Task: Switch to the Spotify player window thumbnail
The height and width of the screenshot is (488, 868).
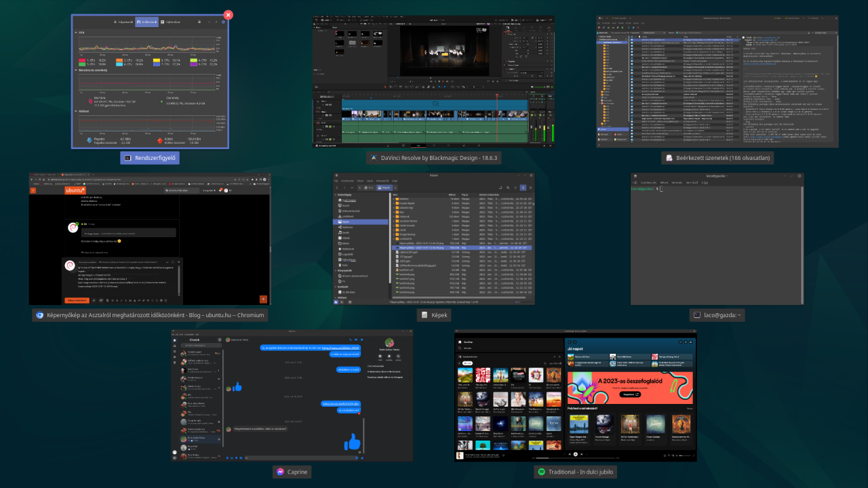Action: [576, 396]
